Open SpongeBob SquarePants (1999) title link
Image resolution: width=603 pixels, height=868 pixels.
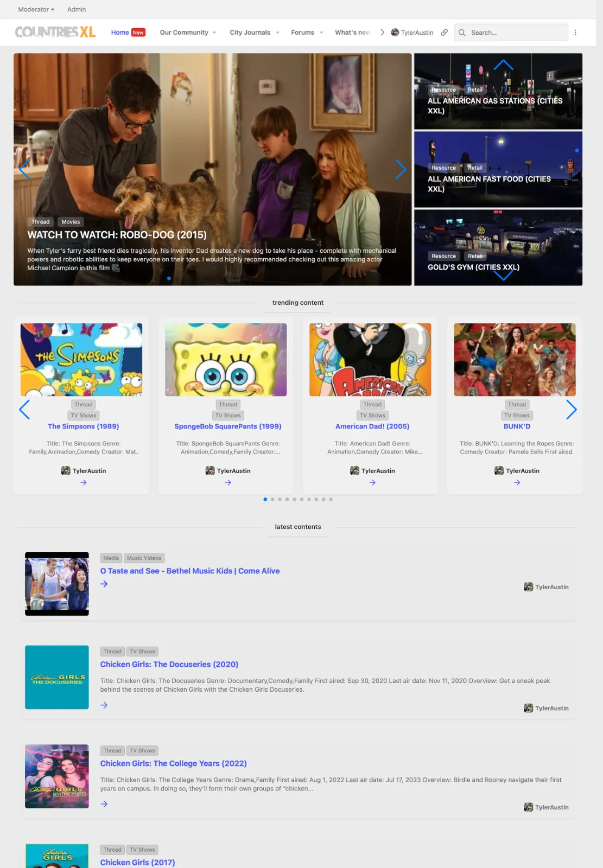pos(228,426)
